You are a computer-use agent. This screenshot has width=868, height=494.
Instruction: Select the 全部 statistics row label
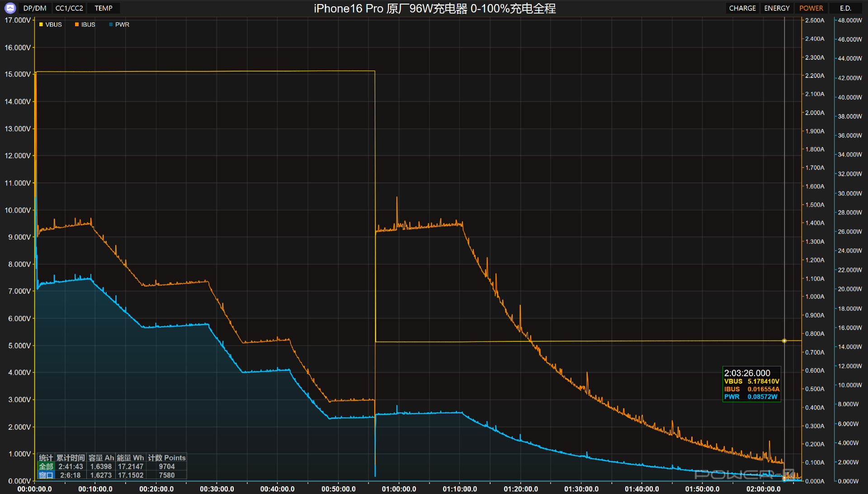pos(46,466)
